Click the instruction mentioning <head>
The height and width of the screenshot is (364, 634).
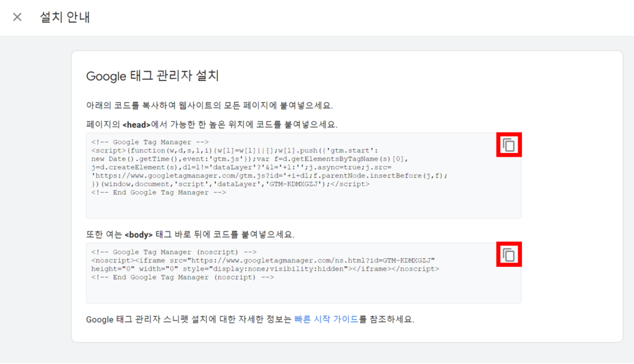[x=212, y=124]
